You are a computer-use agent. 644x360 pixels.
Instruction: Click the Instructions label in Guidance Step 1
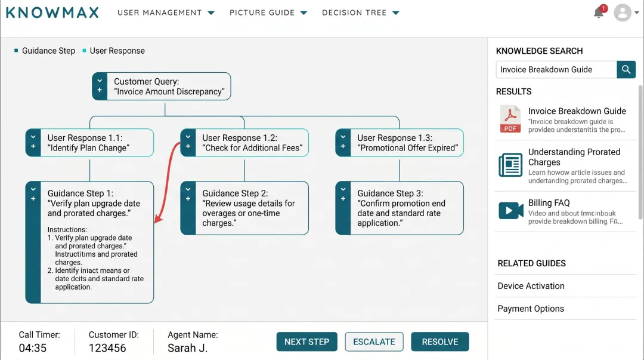(x=67, y=230)
